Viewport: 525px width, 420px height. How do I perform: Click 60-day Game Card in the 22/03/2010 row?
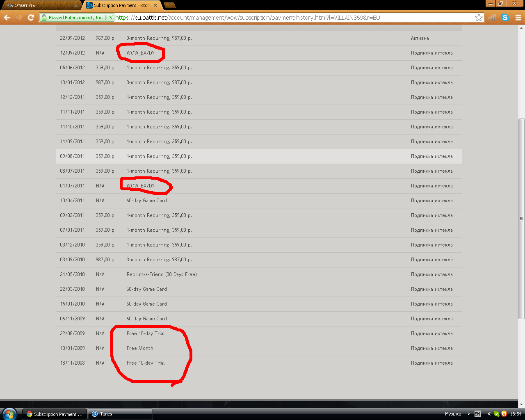coord(146,289)
